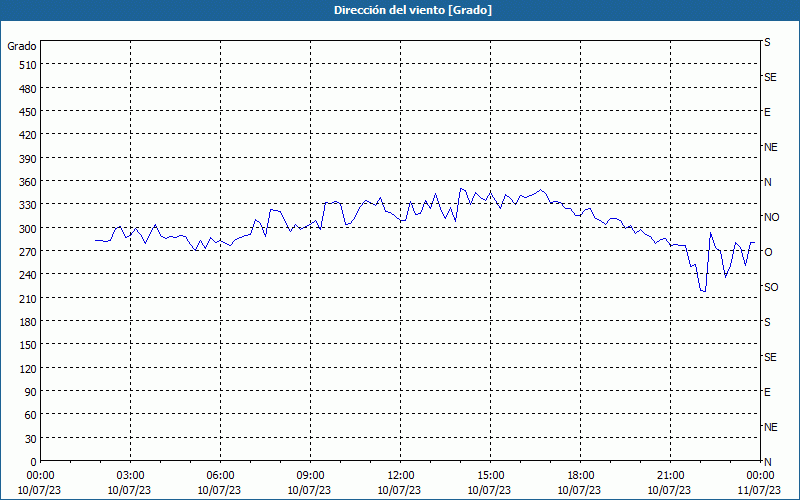This screenshot has height=500, width=800.
Task: Click the 18:00 time tick label
Action: pyautogui.click(x=581, y=476)
